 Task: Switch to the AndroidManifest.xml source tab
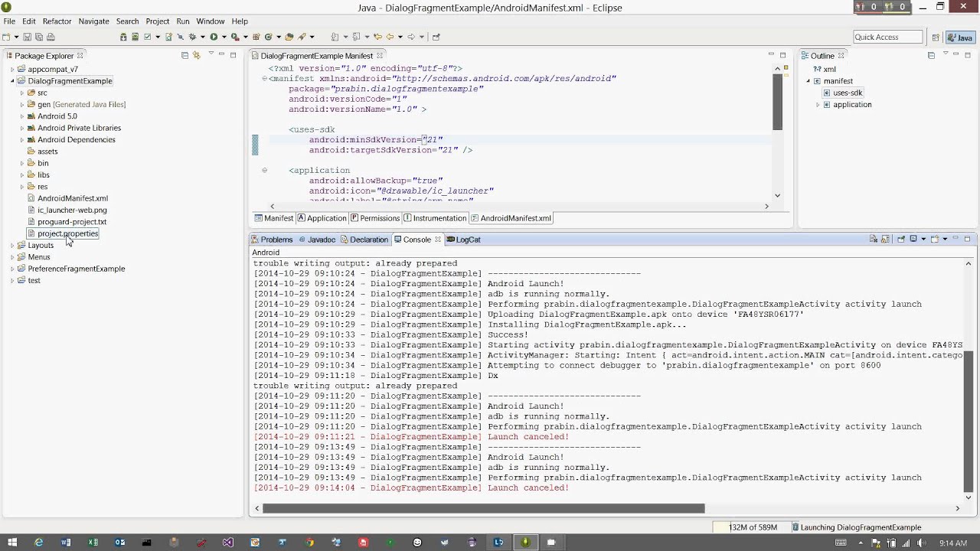point(511,218)
